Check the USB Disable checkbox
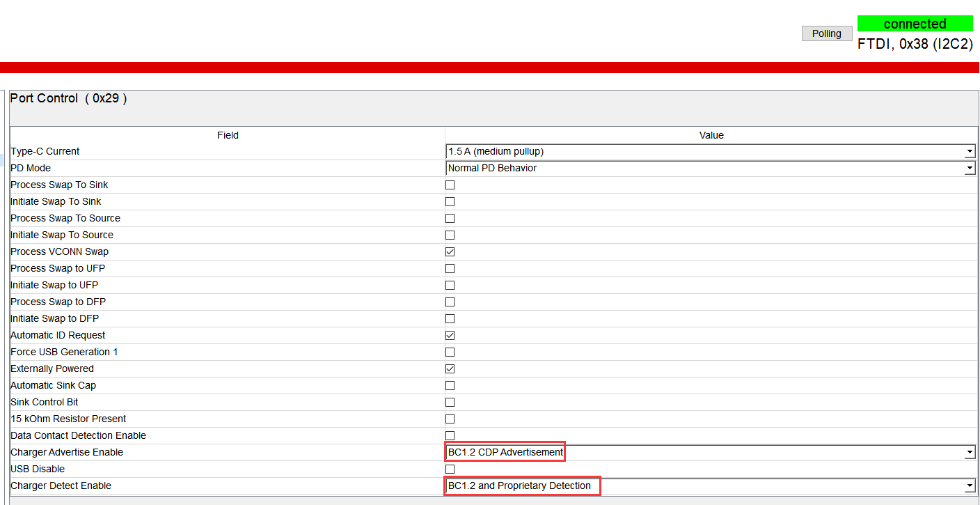This screenshot has width=980, height=505. point(450,469)
